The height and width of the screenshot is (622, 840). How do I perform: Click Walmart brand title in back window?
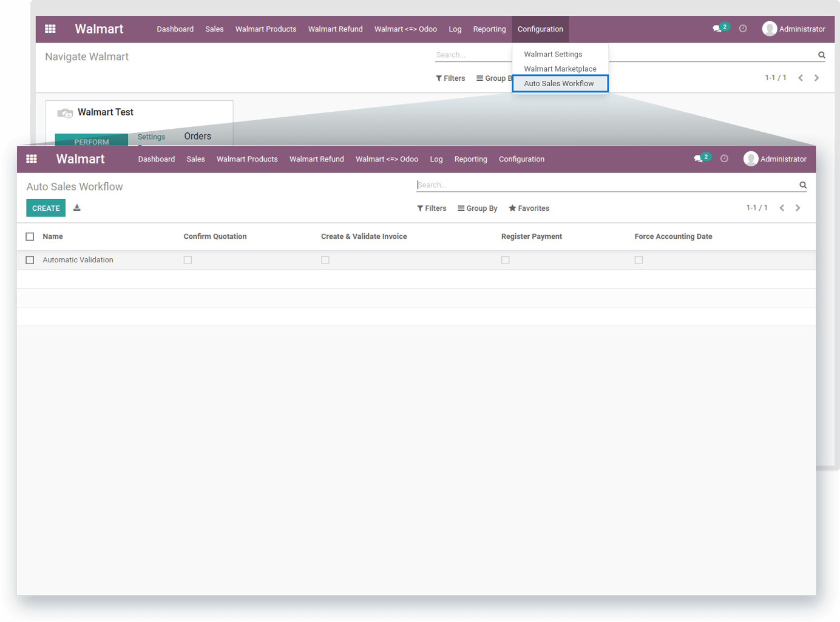(x=99, y=29)
